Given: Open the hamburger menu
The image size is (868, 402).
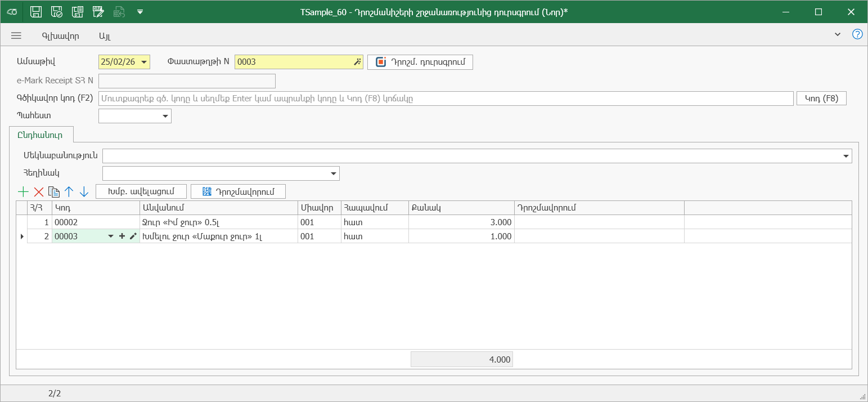Looking at the screenshot, I should pos(16,35).
